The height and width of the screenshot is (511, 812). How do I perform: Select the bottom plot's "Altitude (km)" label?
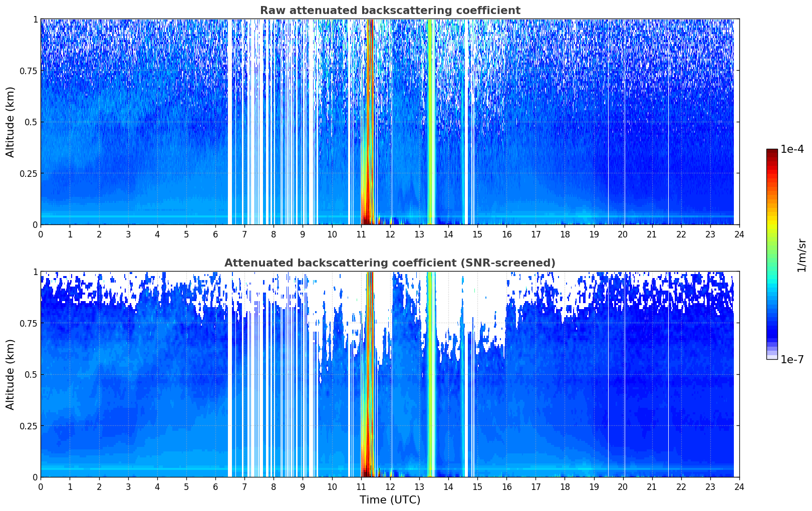pyautogui.click(x=11, y=374)
